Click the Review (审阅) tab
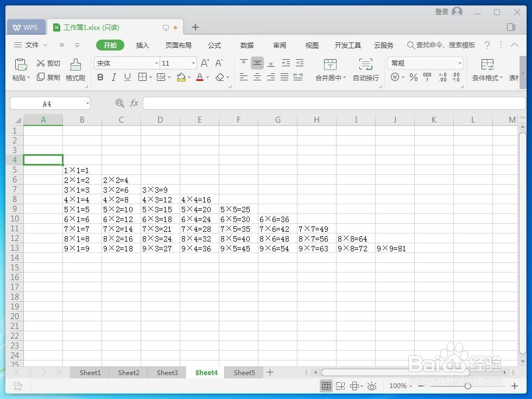Screen dimensions: 532x399 tap(280, 45)
